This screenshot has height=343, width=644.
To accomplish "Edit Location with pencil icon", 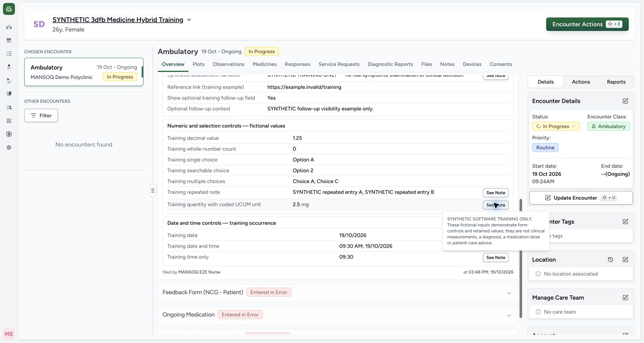I will point(625,260).
